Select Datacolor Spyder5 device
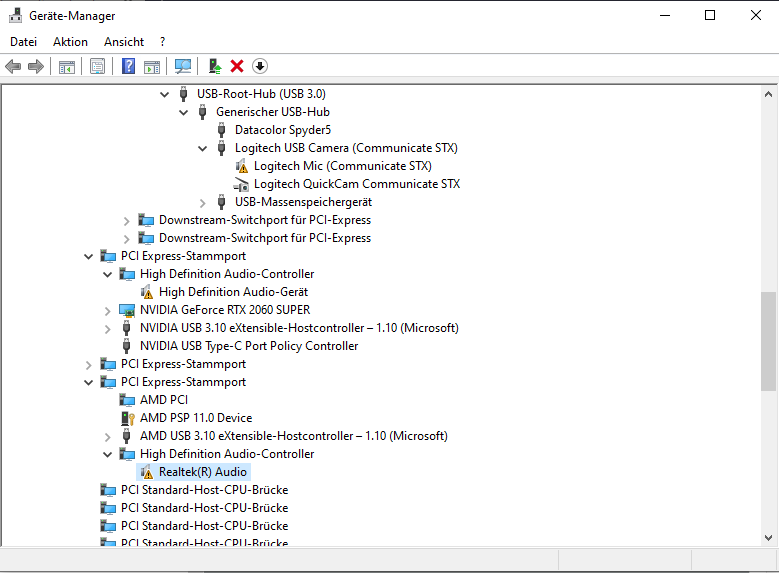Image resolution: width=779 pixels, height=573 pixels. click(x=283, y=130)
